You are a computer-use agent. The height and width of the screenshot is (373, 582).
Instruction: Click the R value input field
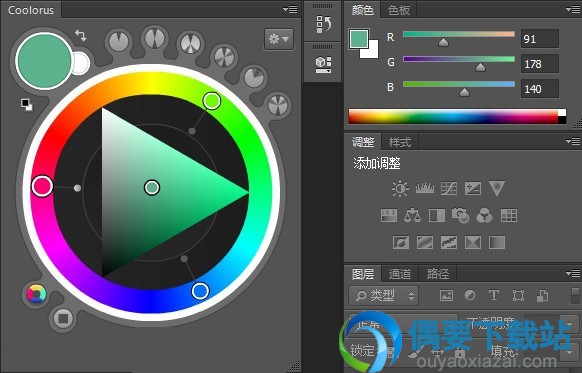point(540,39)
